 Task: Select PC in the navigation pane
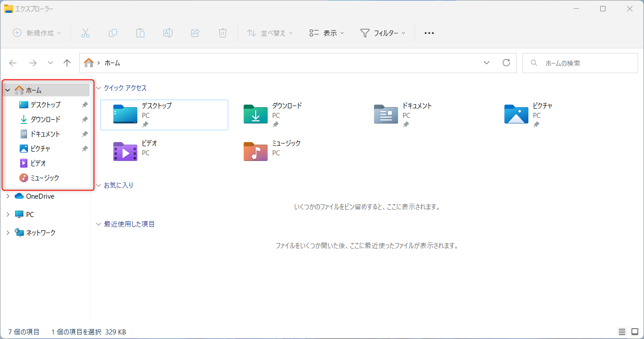coord(30,214)
